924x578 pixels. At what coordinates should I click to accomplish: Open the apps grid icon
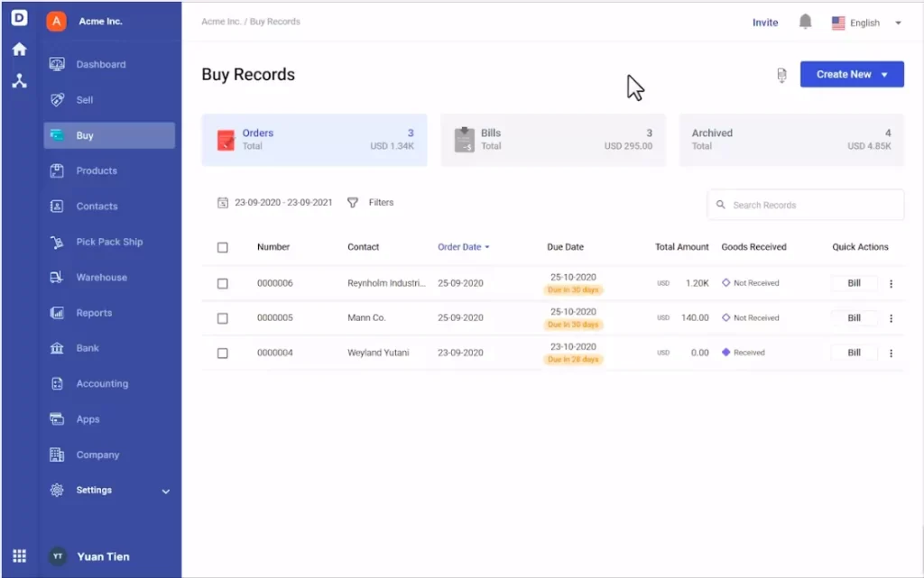coord(20,555)
